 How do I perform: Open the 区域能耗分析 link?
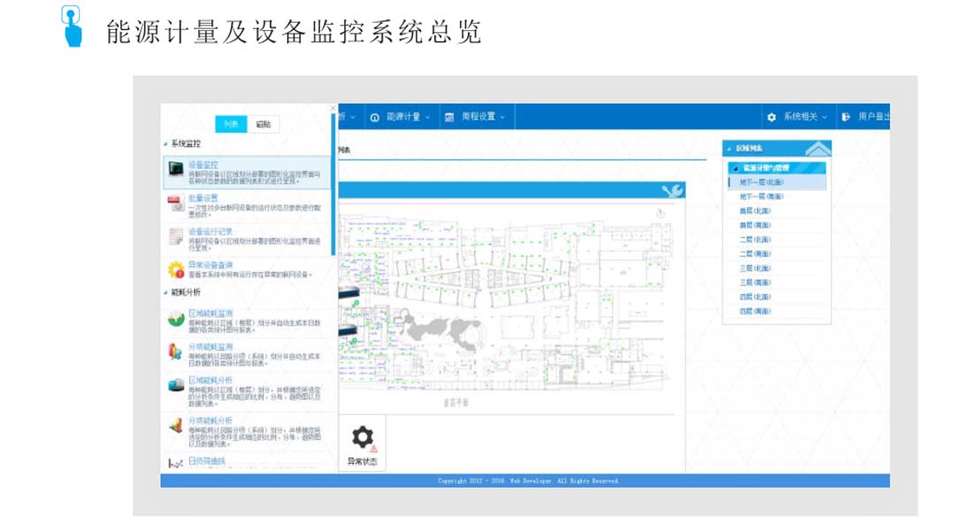coord(211,381)
